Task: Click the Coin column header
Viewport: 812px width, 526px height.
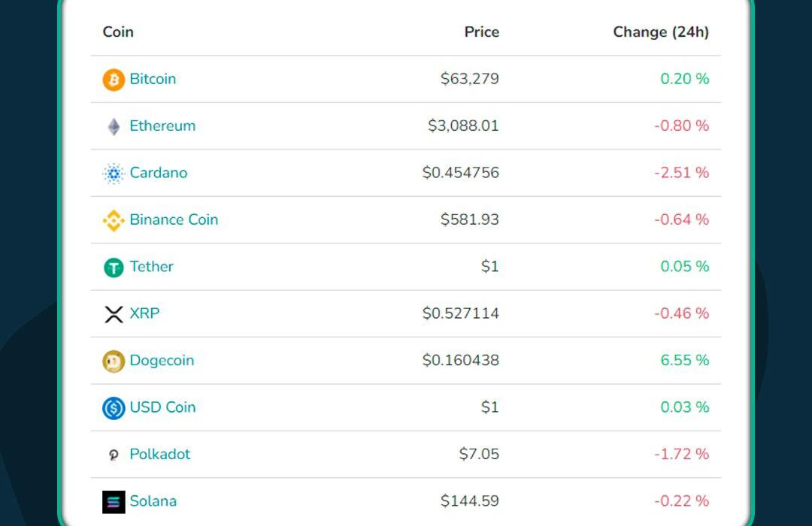Action: (118, 32)
